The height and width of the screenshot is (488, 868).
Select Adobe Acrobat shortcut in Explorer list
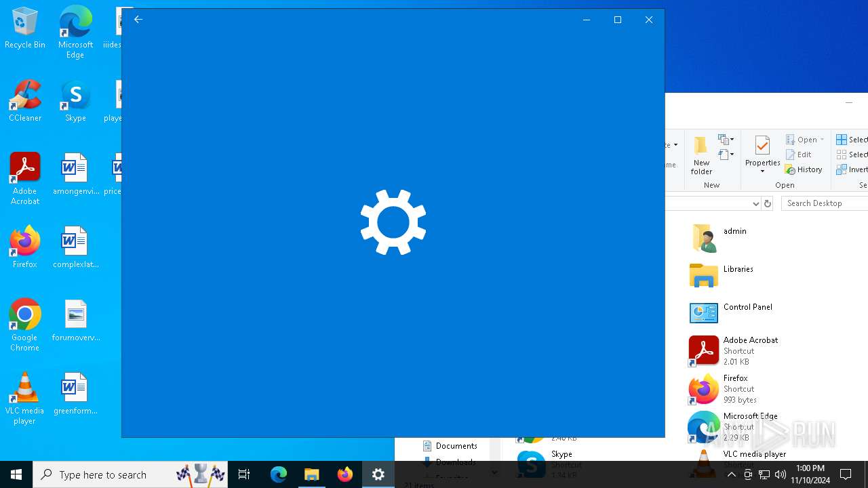[x=734, y=351]
